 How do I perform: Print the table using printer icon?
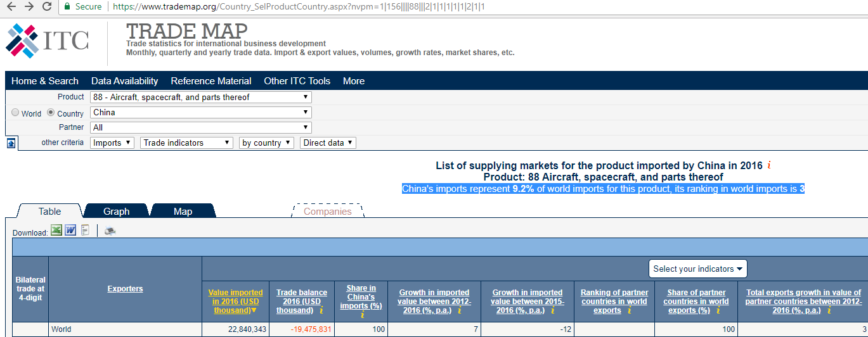coord(110,231)
